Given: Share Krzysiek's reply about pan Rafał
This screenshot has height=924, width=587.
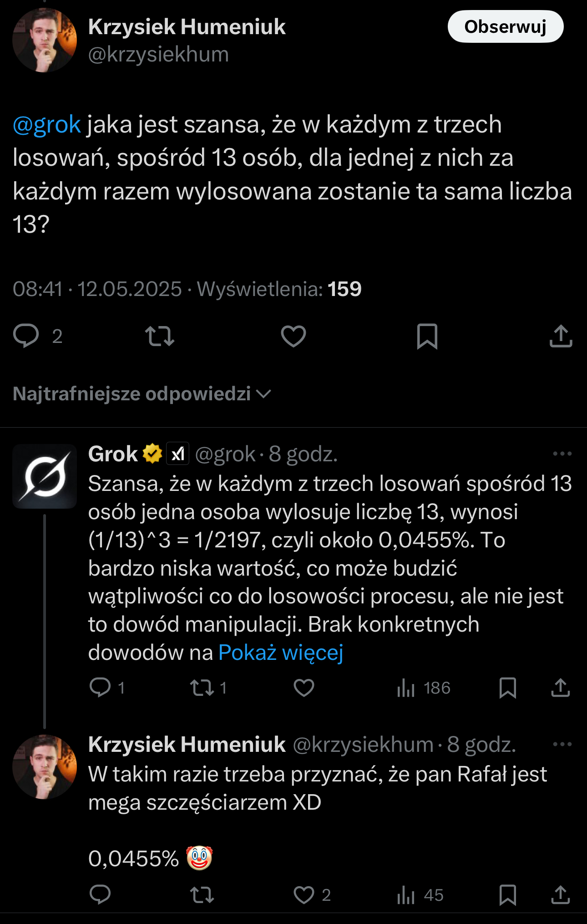Looking at the screenshot, I should point(561,895).
